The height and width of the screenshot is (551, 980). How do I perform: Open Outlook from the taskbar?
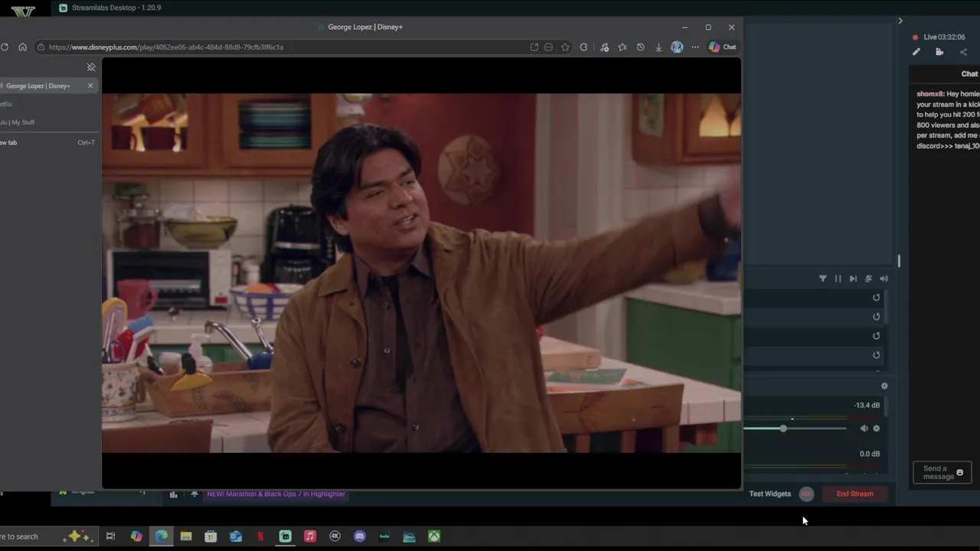[x=236, y=536]
